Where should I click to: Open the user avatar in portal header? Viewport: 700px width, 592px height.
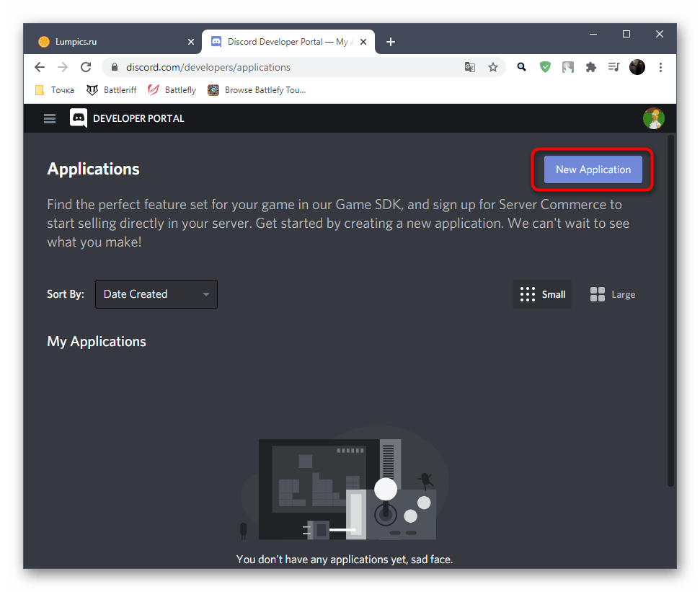(x=653, y=118)
